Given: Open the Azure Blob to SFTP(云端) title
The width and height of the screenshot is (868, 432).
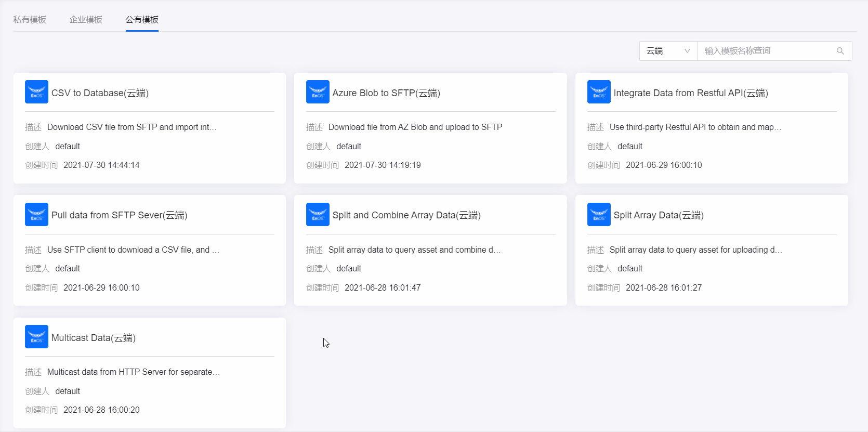Looking at the screenshot, I should [386, 93].
